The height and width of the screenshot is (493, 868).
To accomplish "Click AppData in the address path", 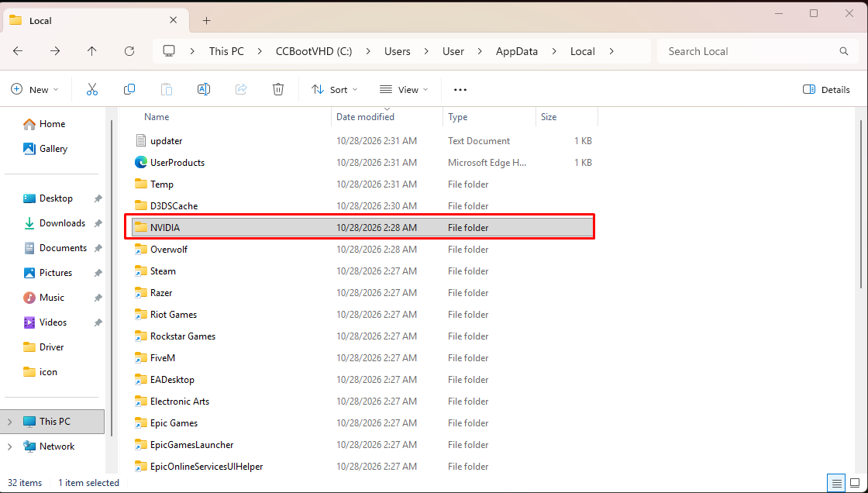I will (x=516, y=51).
